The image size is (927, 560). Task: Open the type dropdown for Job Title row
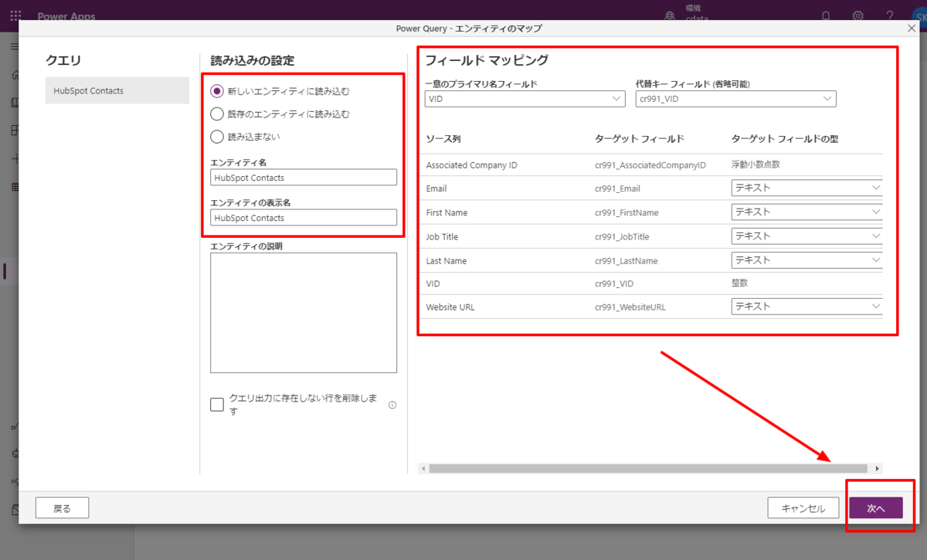807,236
